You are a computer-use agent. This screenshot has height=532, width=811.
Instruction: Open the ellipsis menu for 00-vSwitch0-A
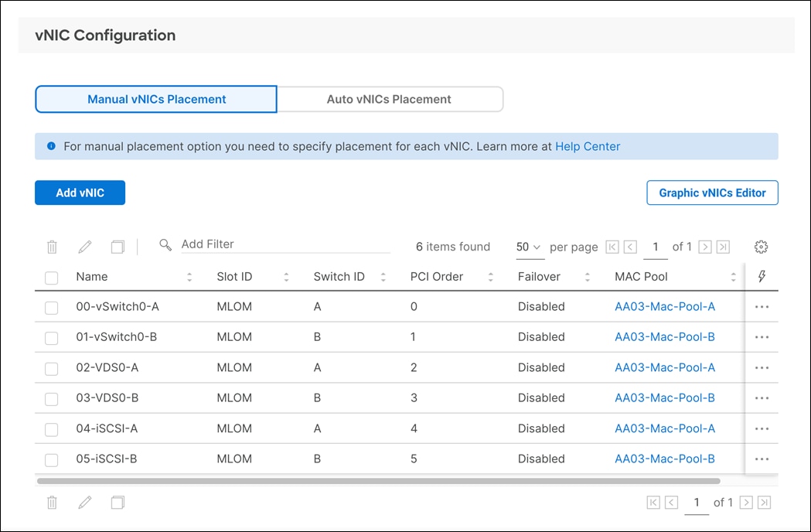(x=762, y=307)
